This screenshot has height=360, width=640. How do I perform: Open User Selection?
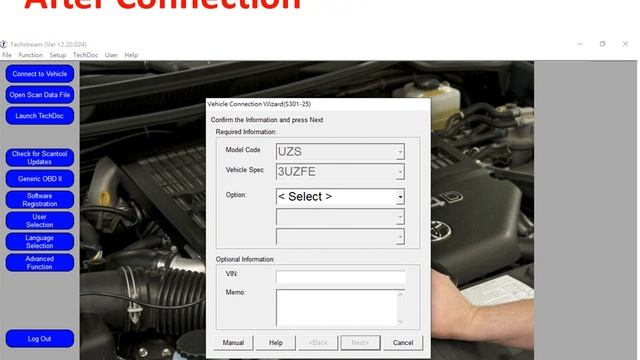(x=40, y=221)
